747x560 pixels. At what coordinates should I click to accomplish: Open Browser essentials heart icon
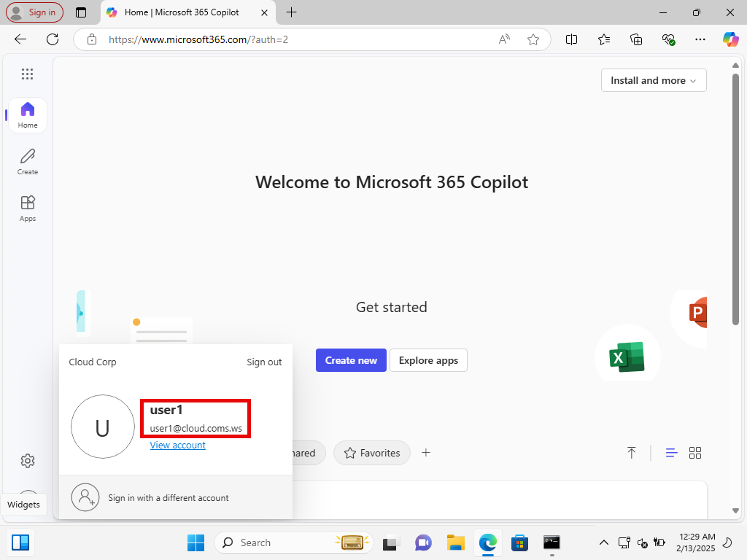[x=668, y=39]
